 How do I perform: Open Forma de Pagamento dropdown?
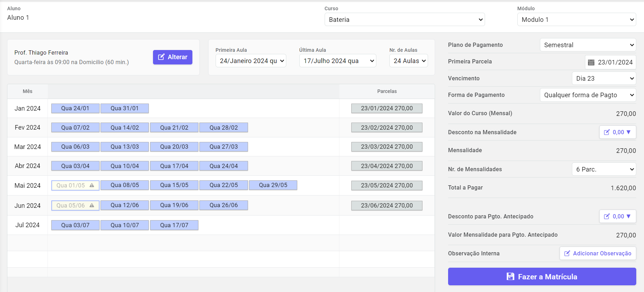coord(587,95)
